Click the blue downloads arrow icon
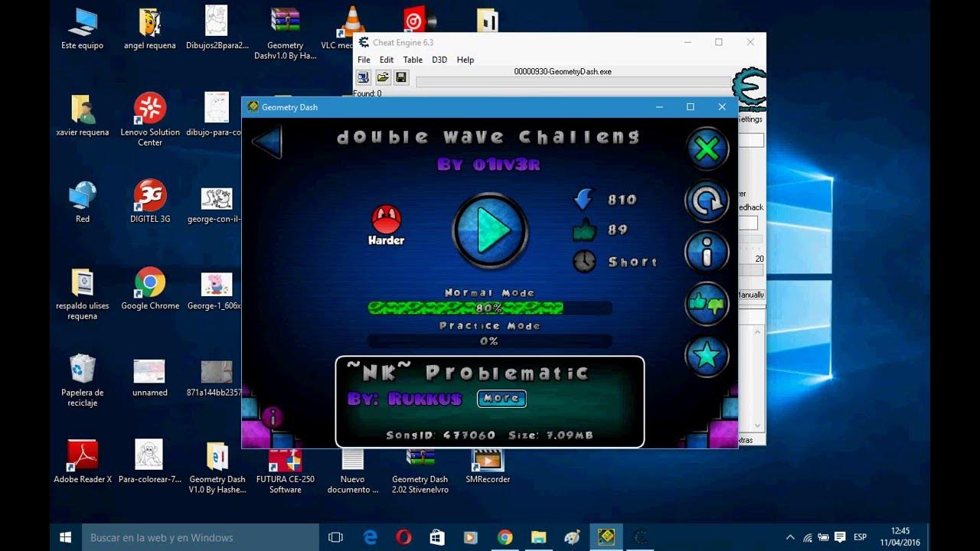The height and width of the screenshot is (551, 980). click(584, 199)
